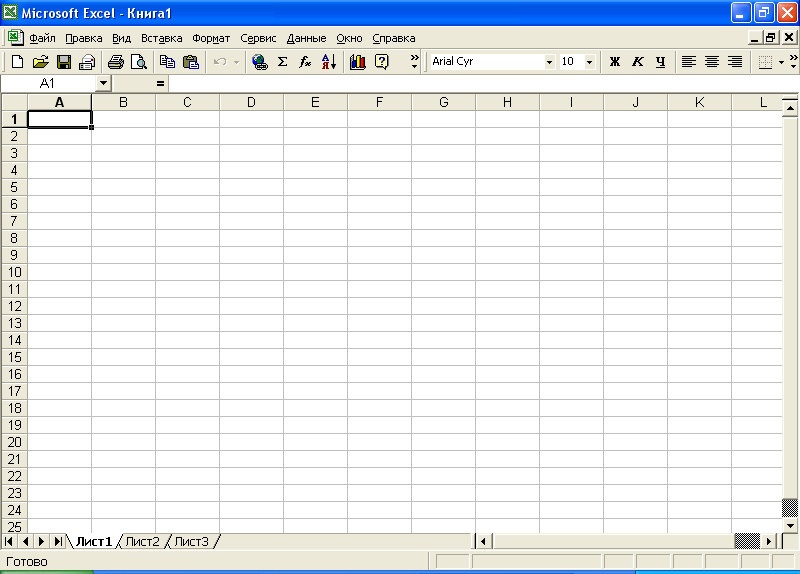This screenshot has height=574, width=800.
Task: Open the Name Box dropdown arrow
Action: tap(103, 83)
